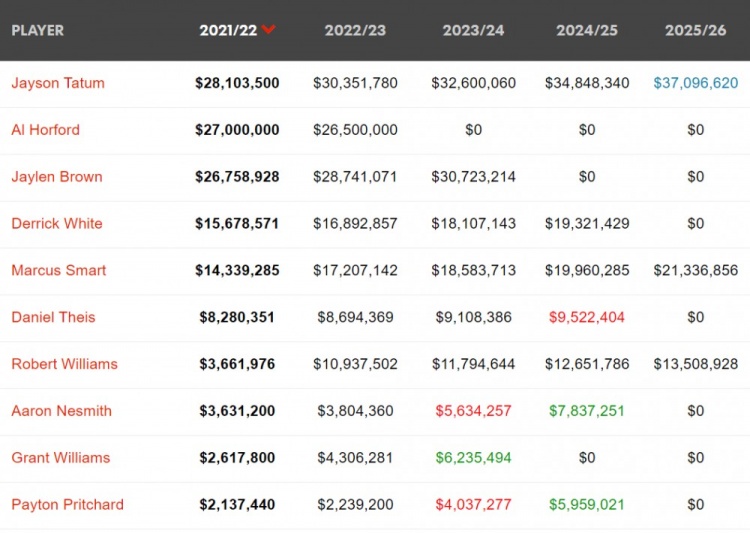The width and height of the screenshot is (750, 533).
Task: Select Grant Williams's $4,306,281 salary
Action: (x=355, y=458)
